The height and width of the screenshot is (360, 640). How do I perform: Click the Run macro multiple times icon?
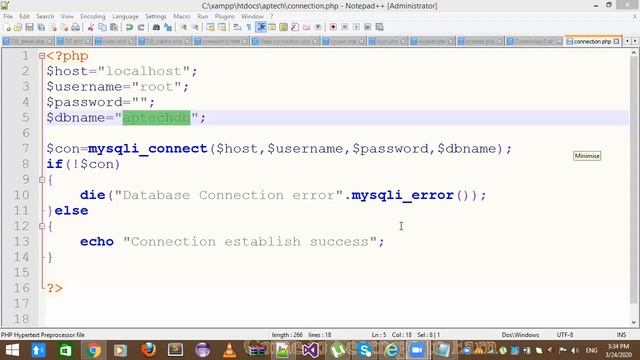coord(368,27)
